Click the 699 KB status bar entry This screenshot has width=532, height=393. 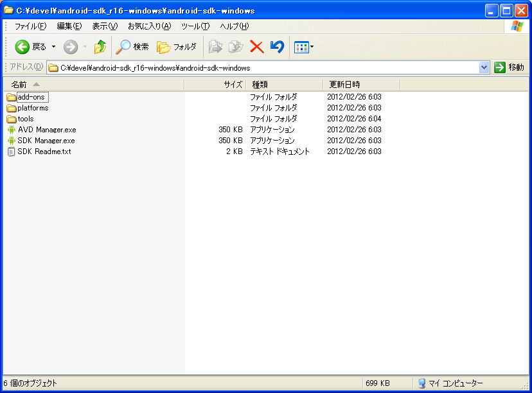(378, 383)
